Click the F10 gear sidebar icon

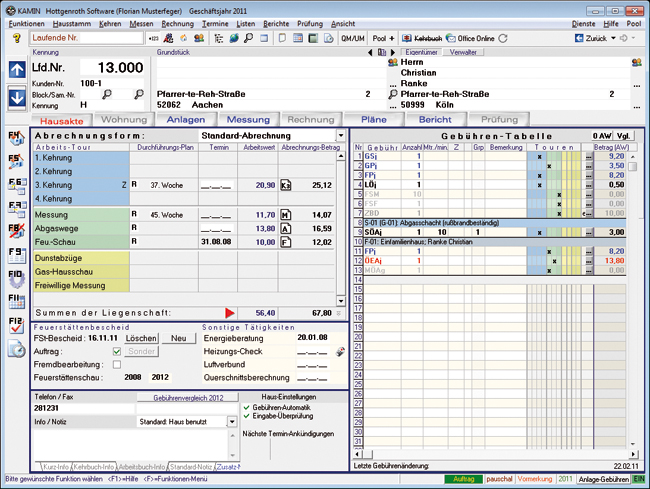pos(17,278)
